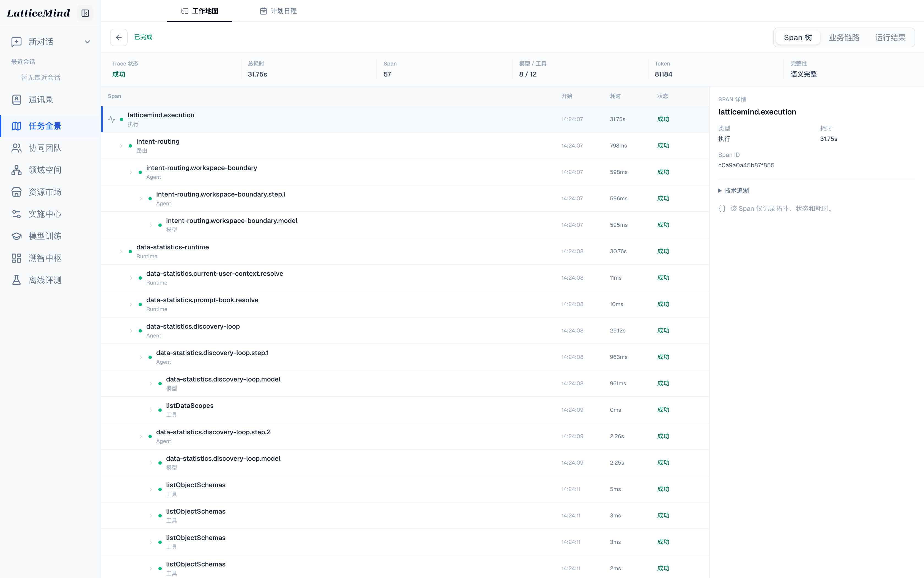This screenshot has width=924, height=578.
Task: Select intent-routing.workspace-boundary.model span row
Action: [x=405, y=225]
